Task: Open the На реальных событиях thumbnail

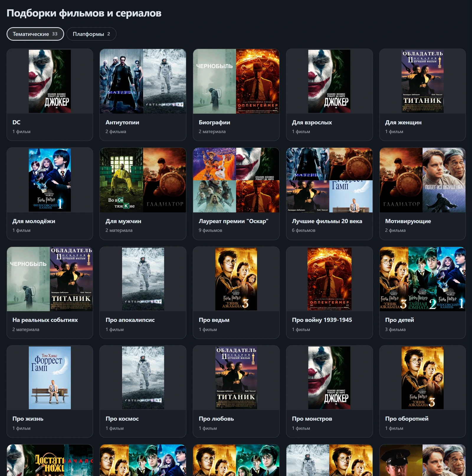Action: click(50, 279)
